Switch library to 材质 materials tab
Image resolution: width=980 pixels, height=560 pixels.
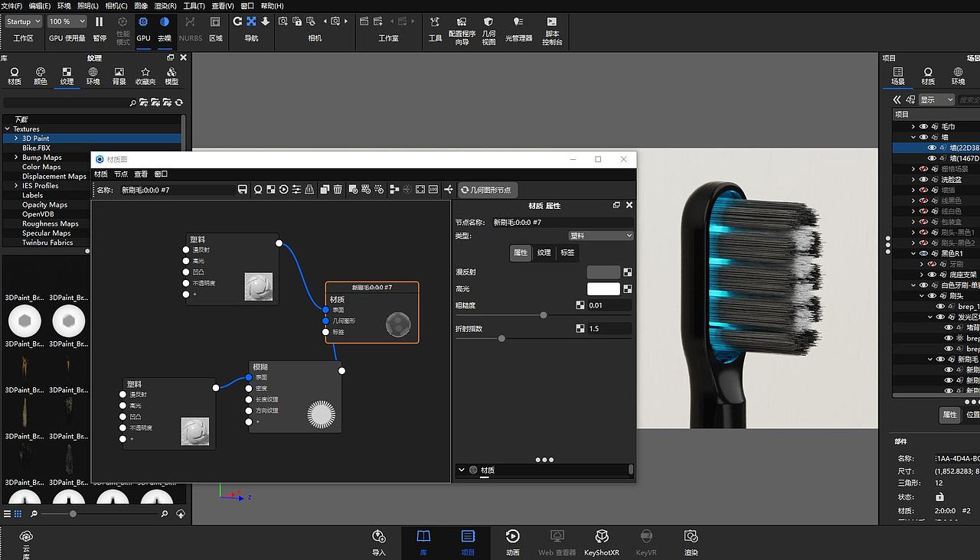pos(15,77)
